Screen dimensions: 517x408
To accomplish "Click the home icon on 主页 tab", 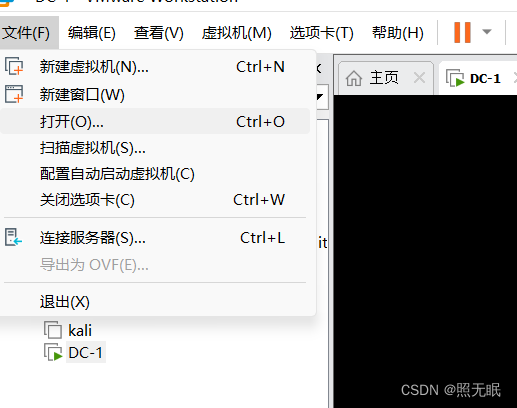I will coord(354,78).
